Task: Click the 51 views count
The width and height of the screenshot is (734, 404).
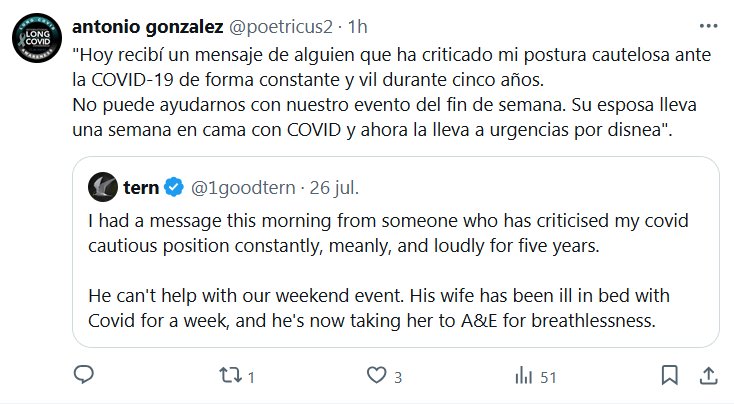Action: click(x=547, y=377)
